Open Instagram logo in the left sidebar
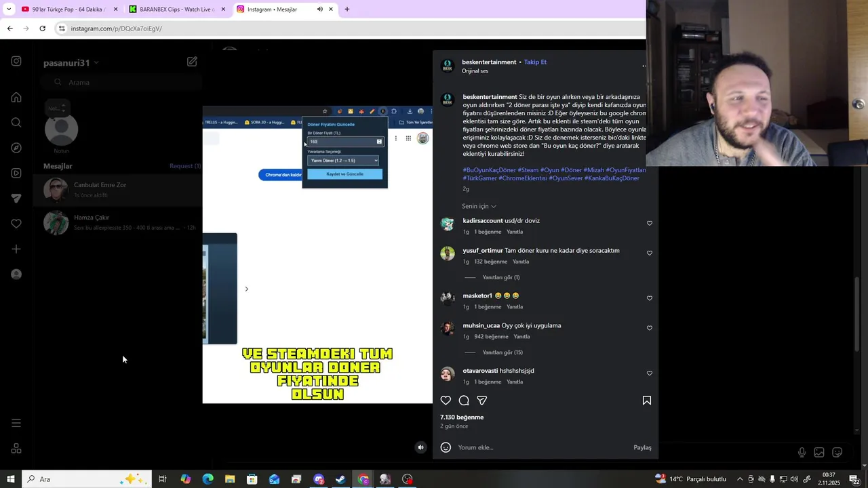 (x=16, y=61)
